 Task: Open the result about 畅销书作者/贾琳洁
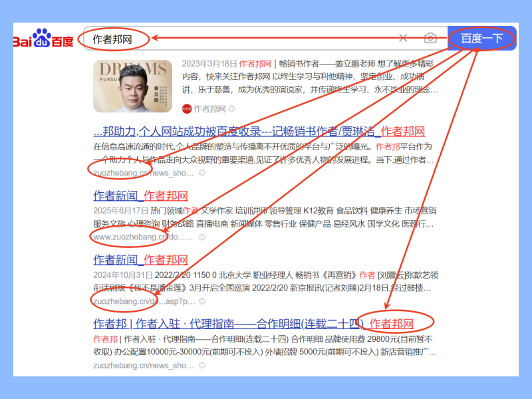(x=259, y=132)
